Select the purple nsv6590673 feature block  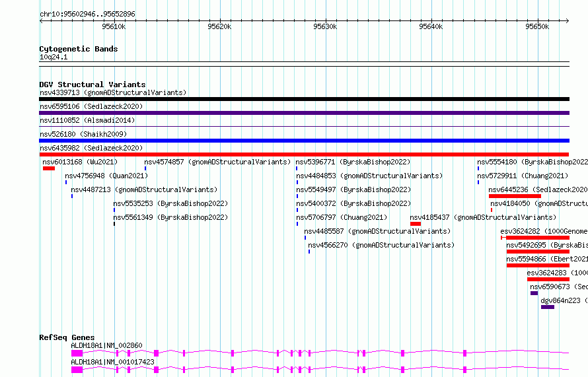pos(534,293)
